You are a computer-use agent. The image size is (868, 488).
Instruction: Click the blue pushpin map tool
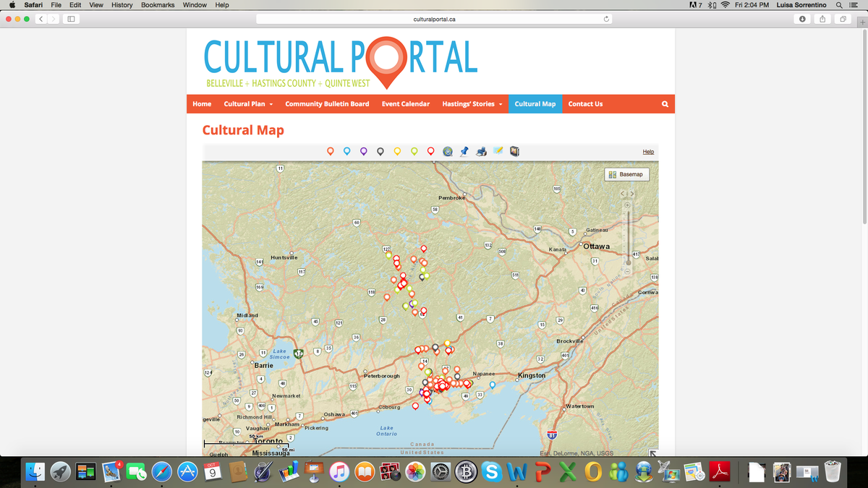[464, 151]
